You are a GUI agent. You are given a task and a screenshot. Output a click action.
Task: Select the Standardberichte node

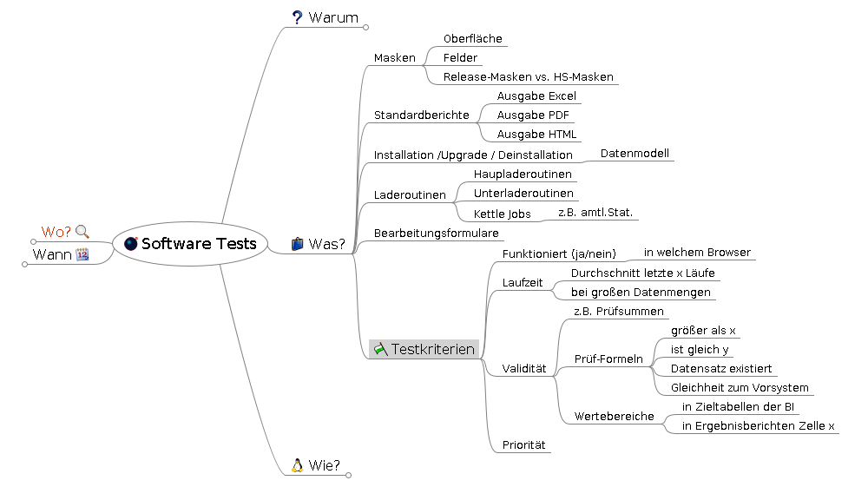[421, 115]
